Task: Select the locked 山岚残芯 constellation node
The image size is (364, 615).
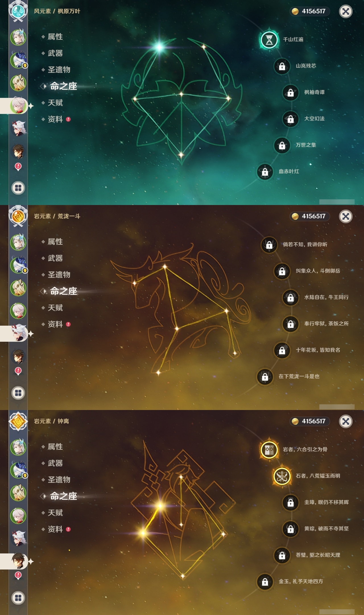Action: coord(282,66)
